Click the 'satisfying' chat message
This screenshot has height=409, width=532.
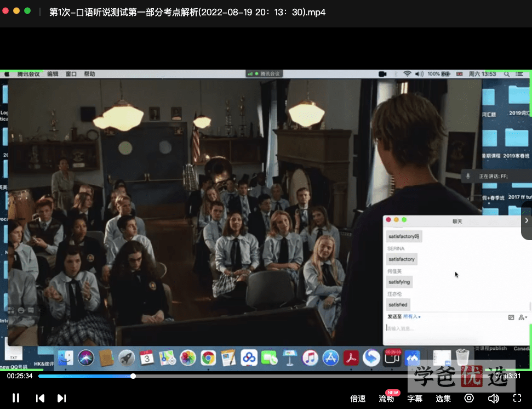399,282
